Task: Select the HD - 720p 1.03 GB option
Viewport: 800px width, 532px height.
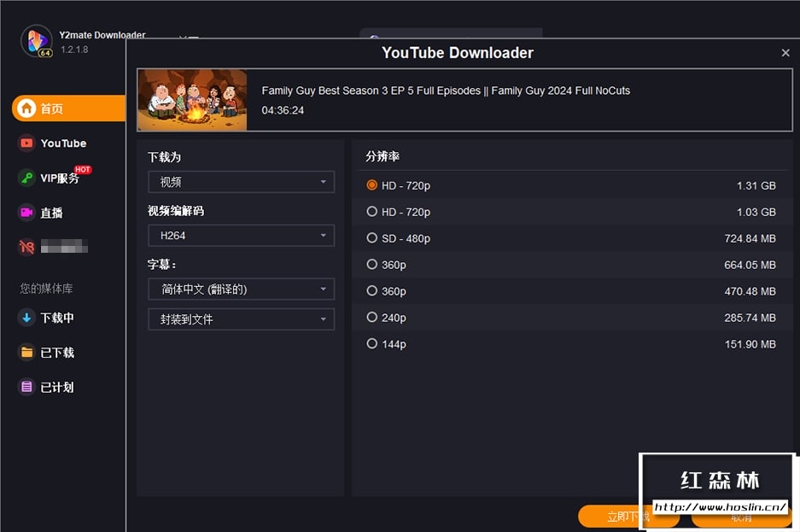Action: coord(372,212)
